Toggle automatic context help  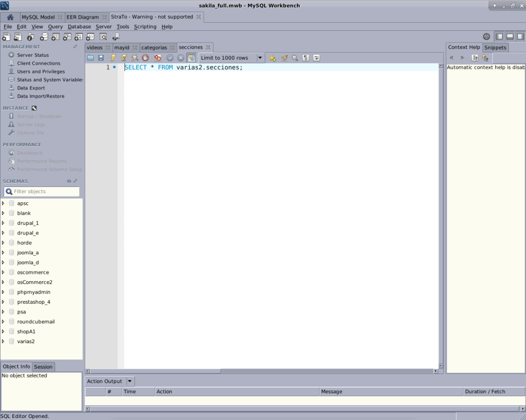[486, 58]
